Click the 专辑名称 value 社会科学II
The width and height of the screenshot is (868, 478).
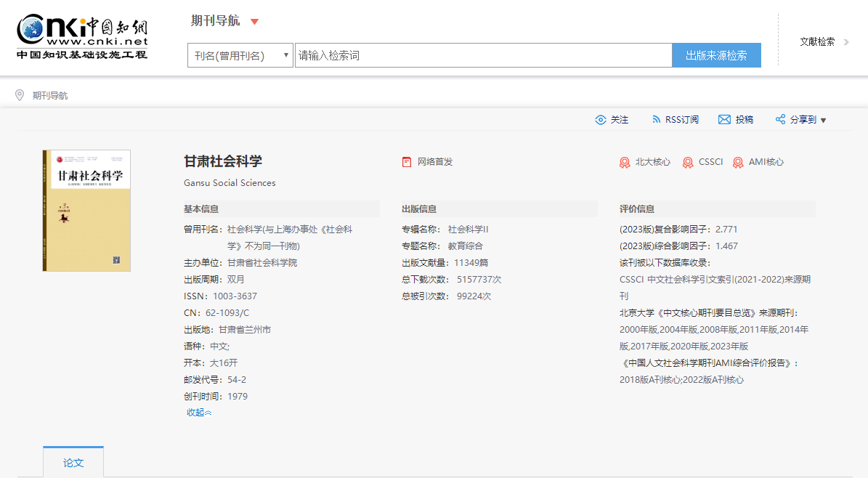click(x=468, y=230)
